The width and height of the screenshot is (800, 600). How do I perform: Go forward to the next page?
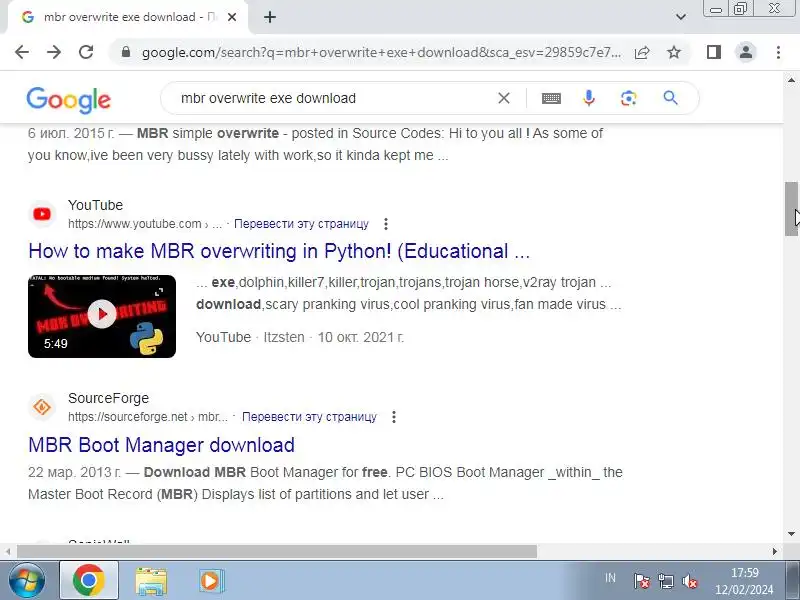point(54,52)
